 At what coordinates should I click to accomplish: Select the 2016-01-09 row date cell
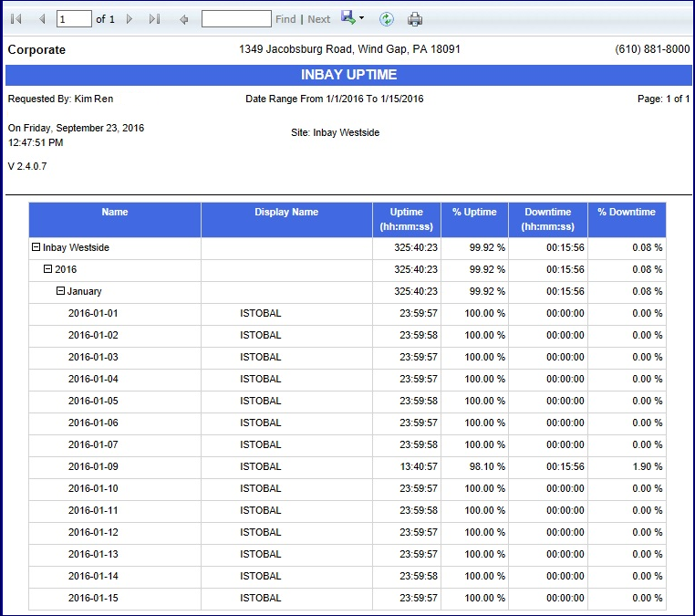coord(93,466)
